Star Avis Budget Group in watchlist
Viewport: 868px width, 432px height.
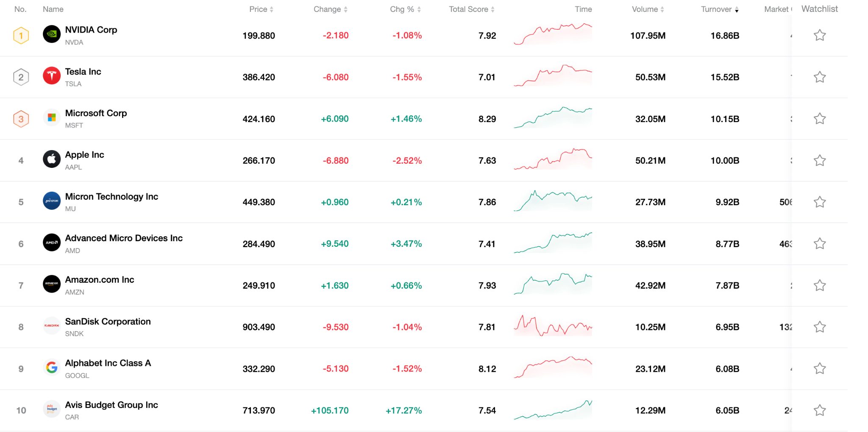tap(820, 410)
